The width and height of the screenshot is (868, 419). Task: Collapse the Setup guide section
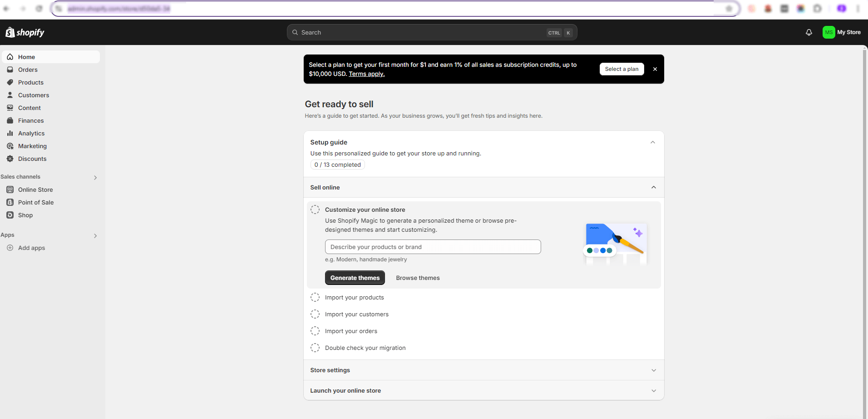pyautogui.click(x=652, y=142)
